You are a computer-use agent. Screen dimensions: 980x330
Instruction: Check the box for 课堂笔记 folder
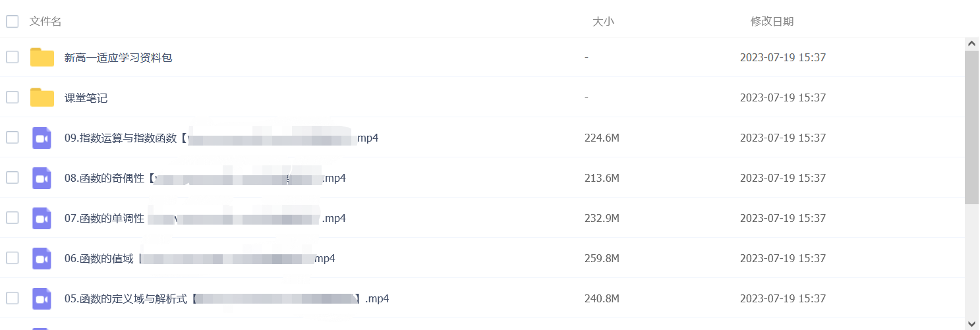coord(12,97)
